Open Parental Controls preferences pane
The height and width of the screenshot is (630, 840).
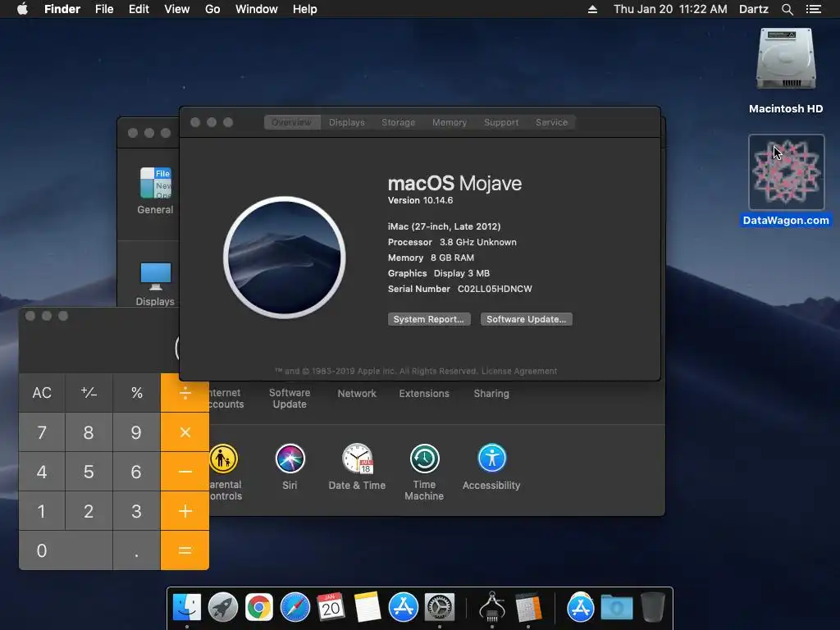225,472
